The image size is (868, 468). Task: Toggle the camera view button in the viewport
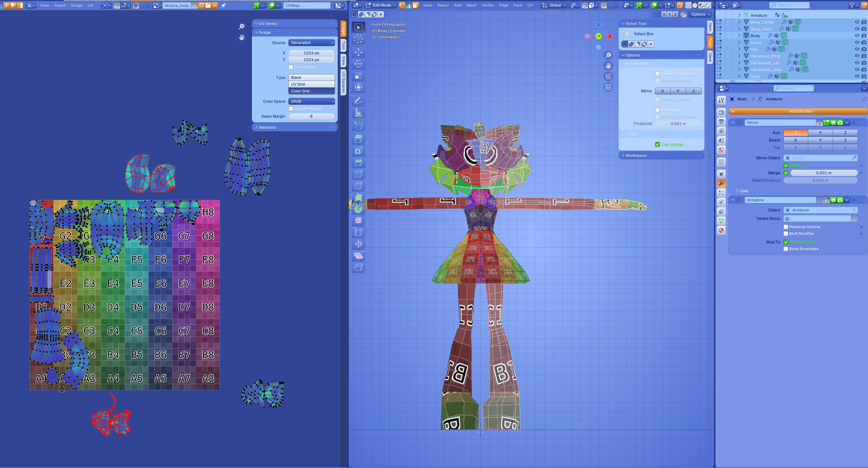[608, 76]
